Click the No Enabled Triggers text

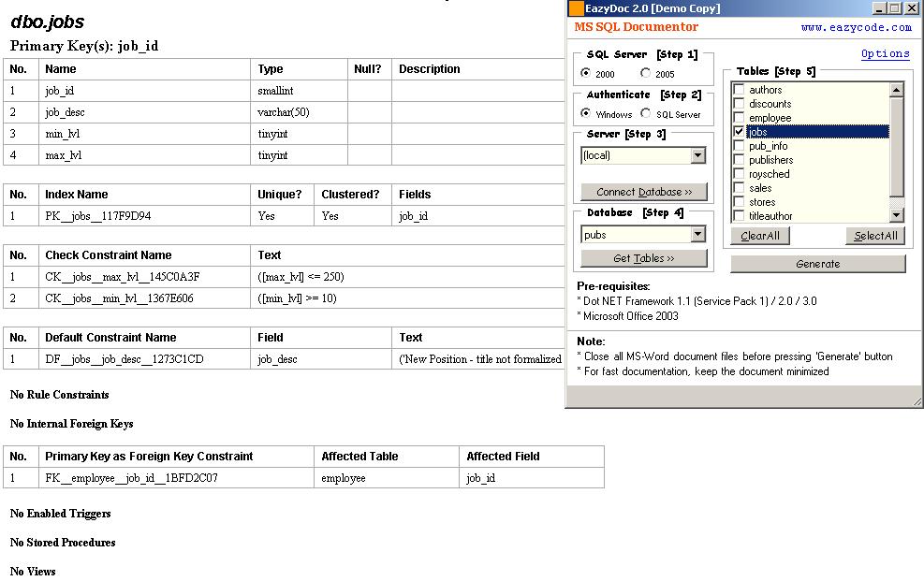[60, 514]
